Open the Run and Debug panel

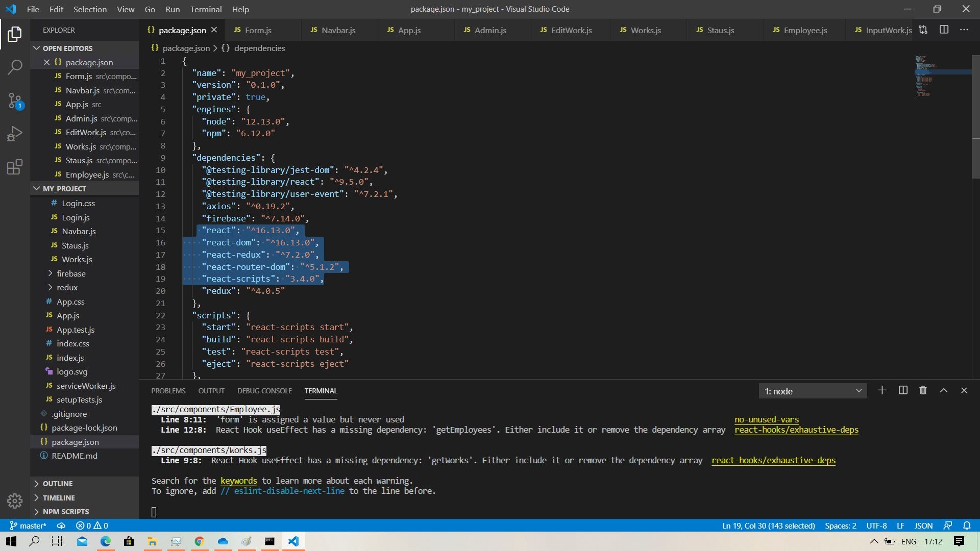pos(15,133)
